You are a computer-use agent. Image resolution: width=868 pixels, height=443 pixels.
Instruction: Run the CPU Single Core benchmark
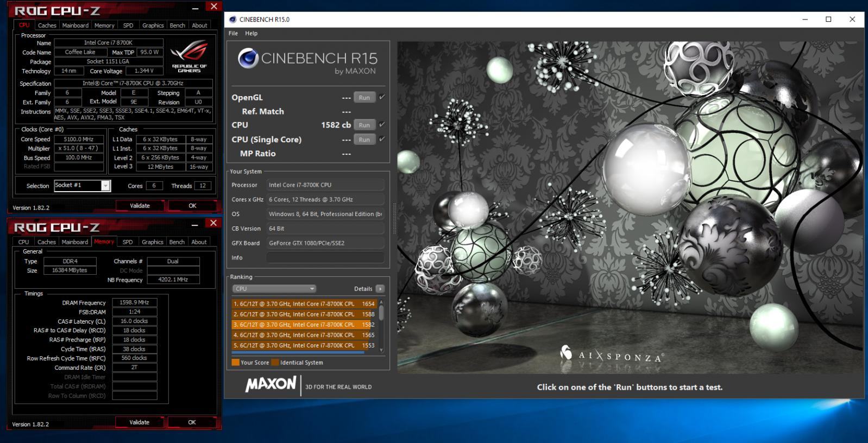click(364, 140)
